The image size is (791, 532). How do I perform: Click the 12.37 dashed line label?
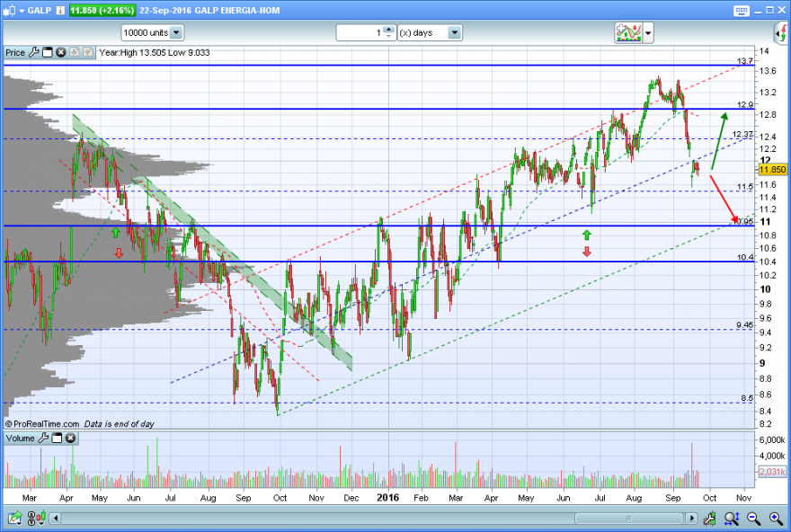tap(742, 134)
